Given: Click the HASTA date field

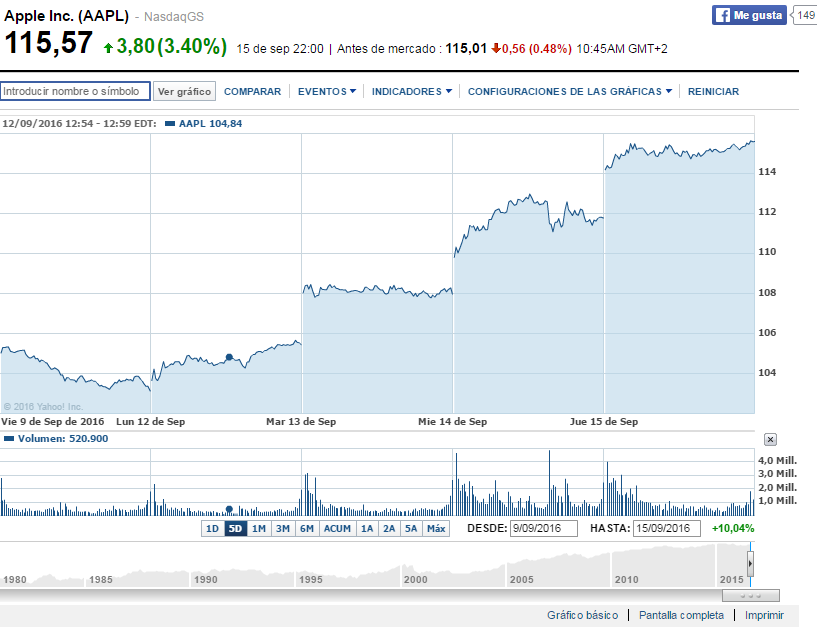Looking at the screenshot, I should point(667,529).
